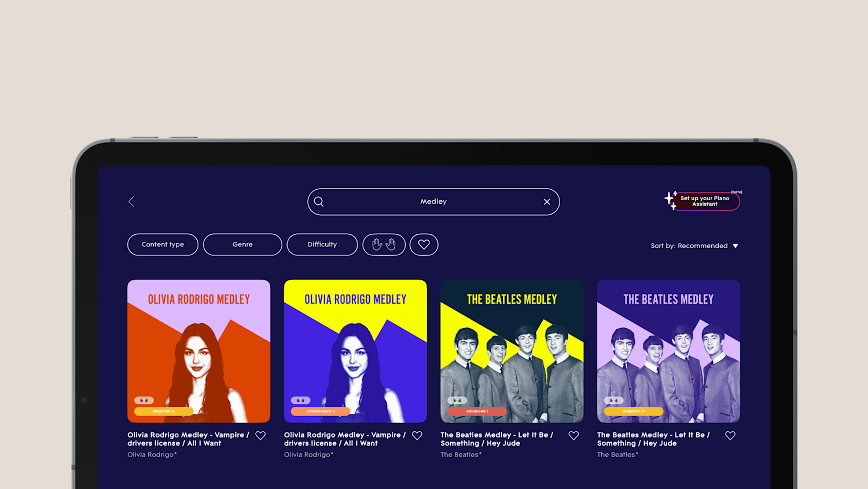Click artist name The Beatles* under Advanced I card
The image size is (868, 489).
461,455
